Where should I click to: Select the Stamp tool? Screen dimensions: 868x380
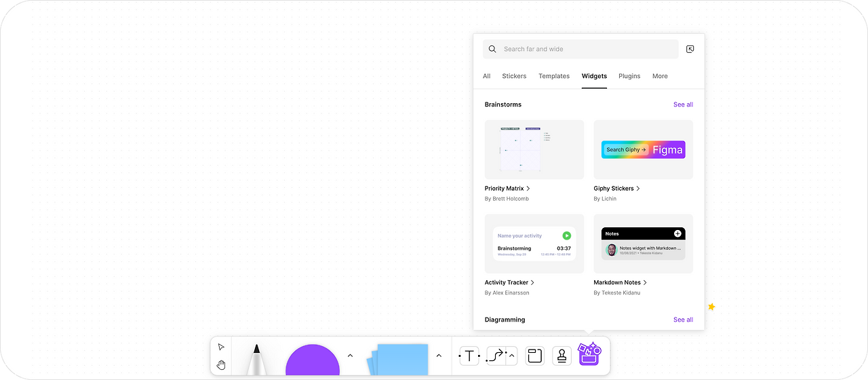click(562, 356)
